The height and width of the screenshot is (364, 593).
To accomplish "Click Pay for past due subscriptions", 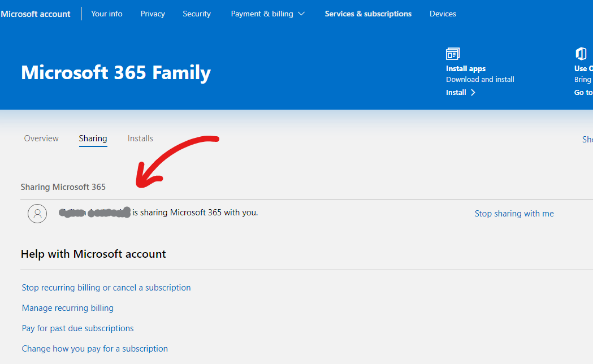I will coord(77,328).
